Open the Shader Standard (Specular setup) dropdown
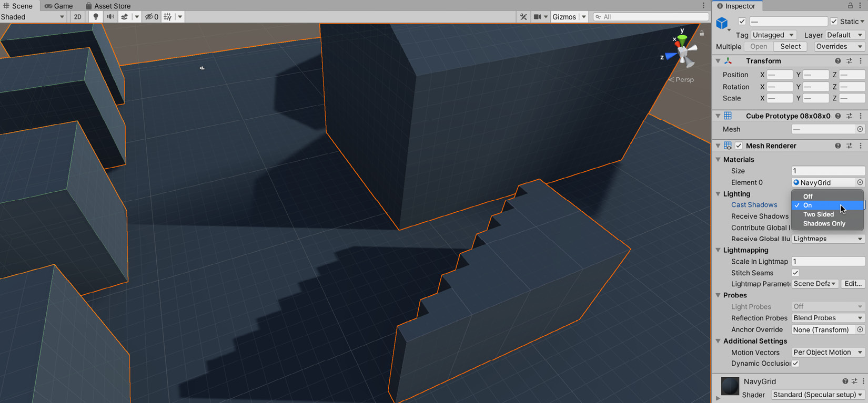This screenshot has width=868, height=403. tap(817, 395)
